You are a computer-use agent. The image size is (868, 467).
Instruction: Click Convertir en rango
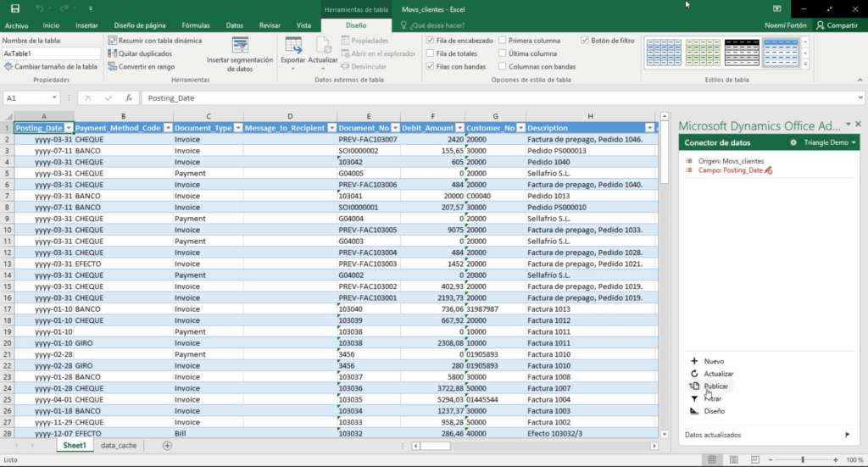point(146,66)
